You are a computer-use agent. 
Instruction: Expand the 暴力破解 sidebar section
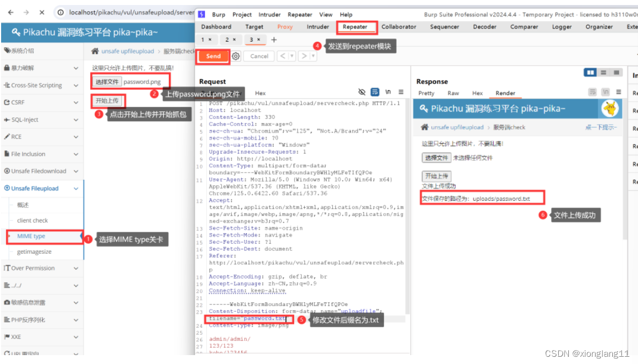42,68
